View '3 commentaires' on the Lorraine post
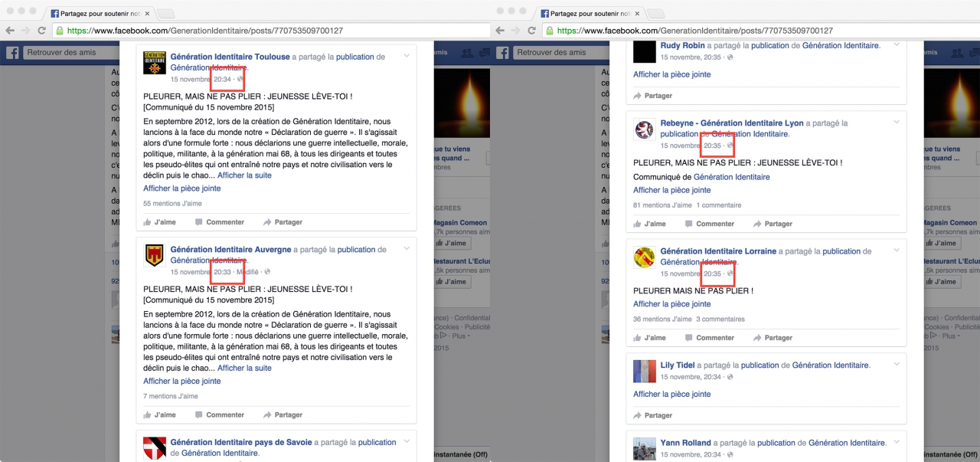The height and width of the screenshot is (462, 980). tap(720, 319)
